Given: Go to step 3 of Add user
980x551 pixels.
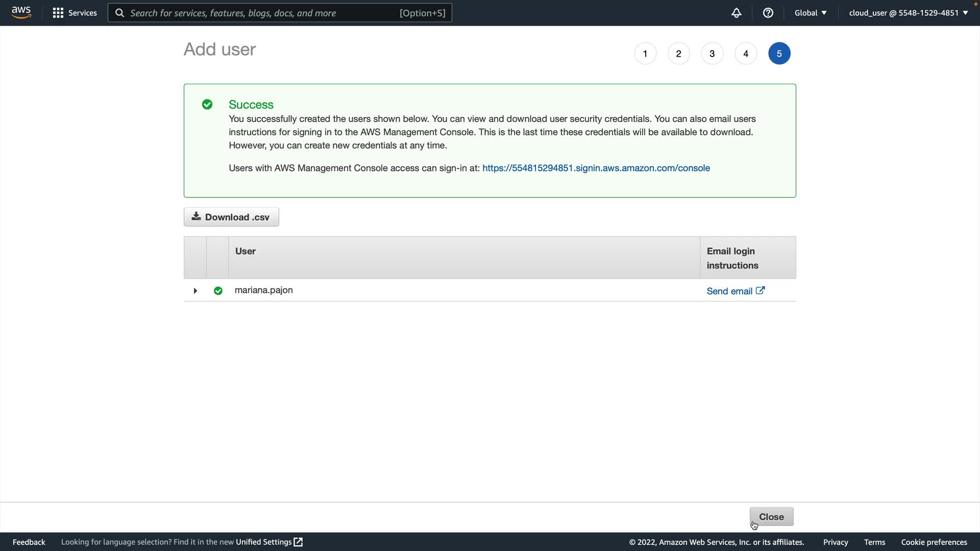Looking at the screenshot, I should coord(712,54).
